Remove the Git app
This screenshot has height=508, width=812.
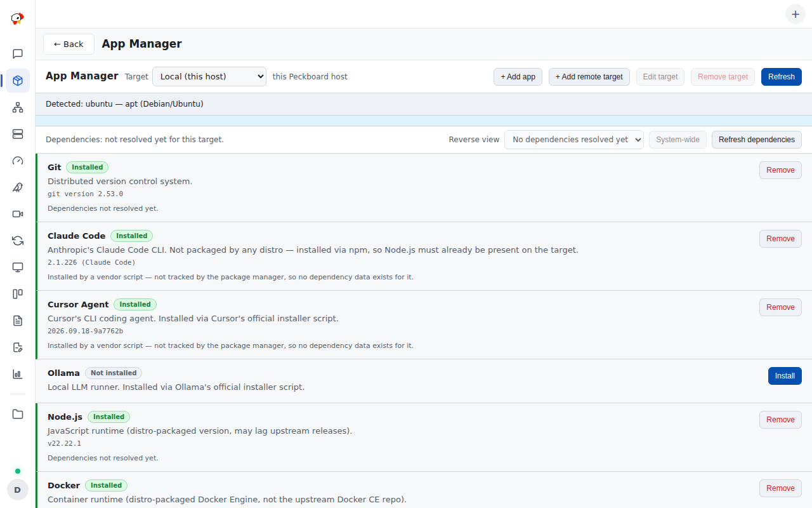pos(780,170)
